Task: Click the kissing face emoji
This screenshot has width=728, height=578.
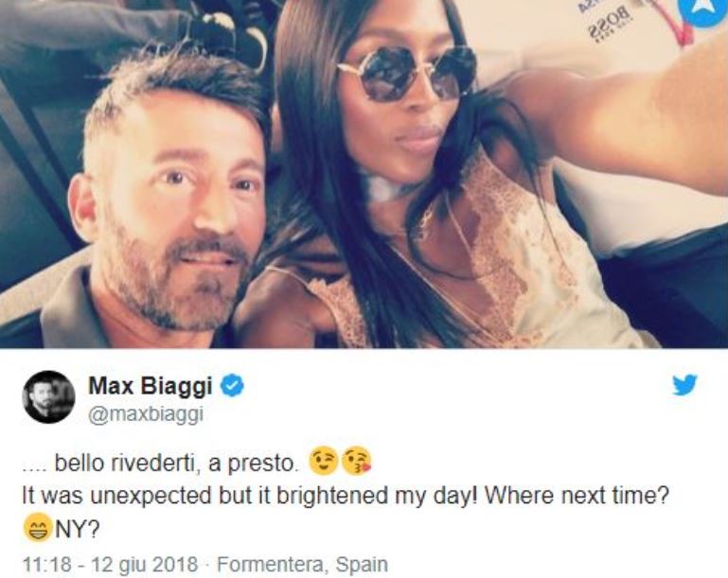Action: click(x=356, y=461)
